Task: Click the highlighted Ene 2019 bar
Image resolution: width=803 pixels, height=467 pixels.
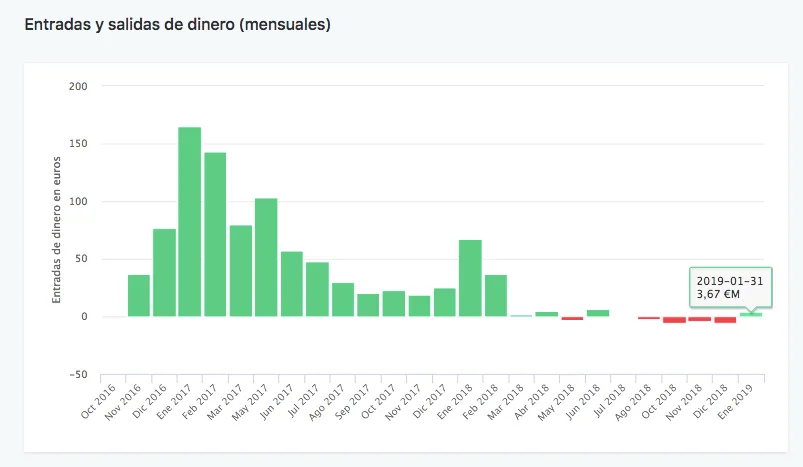Action: click(x=751, y=315)
